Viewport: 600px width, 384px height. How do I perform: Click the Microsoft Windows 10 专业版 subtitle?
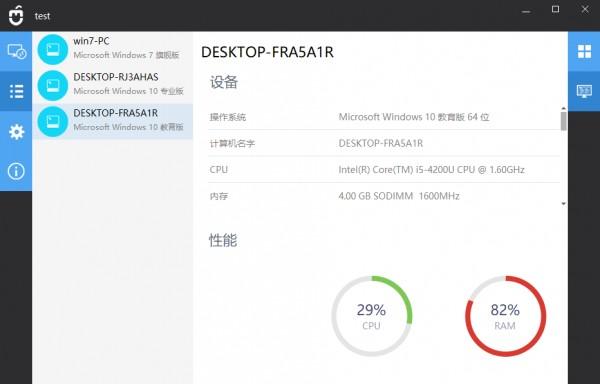pyautogui.click(x=129, y=91)
